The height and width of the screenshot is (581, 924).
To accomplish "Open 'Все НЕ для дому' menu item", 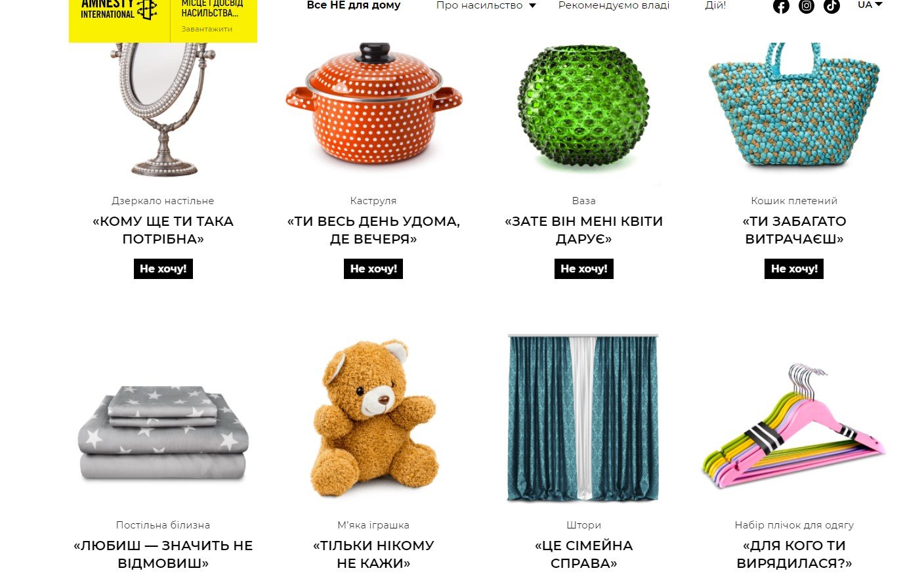I will pos(354,5).
